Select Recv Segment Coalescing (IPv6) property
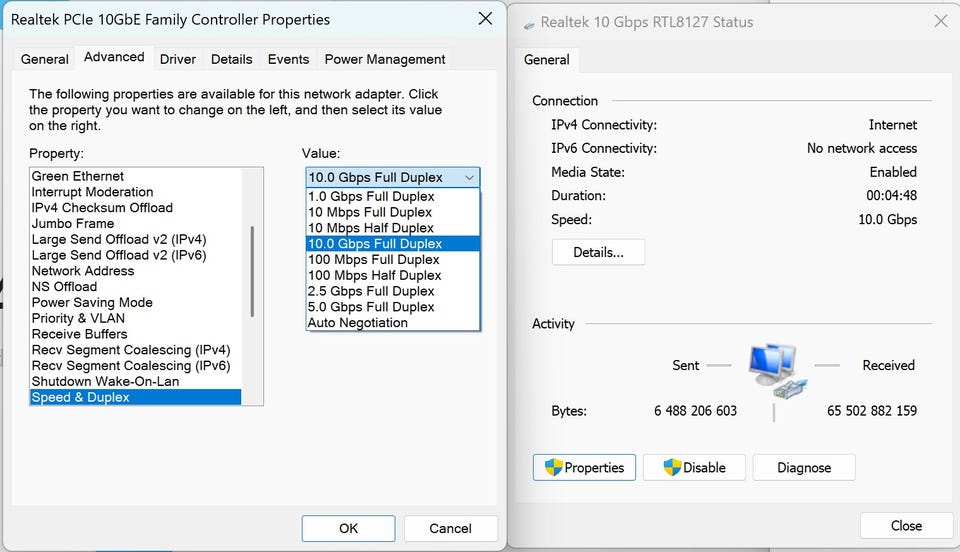 click(x=135, y=366)
